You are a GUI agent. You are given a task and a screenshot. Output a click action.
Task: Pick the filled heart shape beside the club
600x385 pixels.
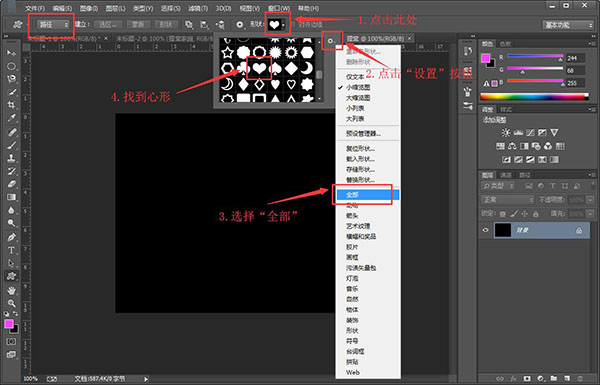point(259,69)
